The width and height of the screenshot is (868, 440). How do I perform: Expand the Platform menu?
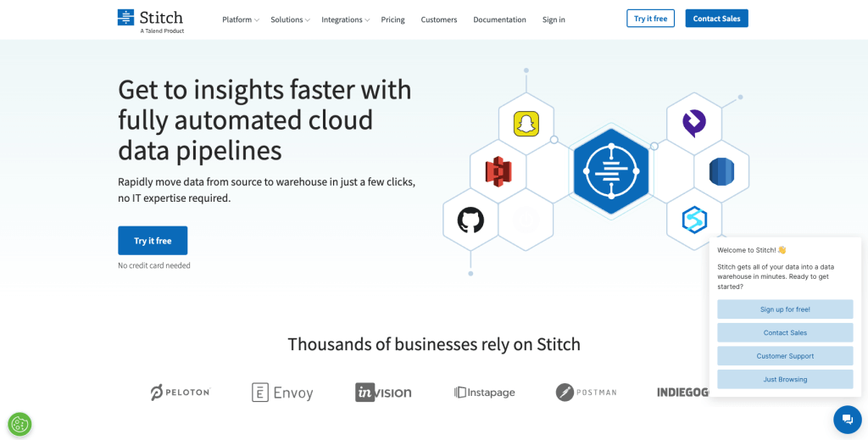tap(240, 19)
